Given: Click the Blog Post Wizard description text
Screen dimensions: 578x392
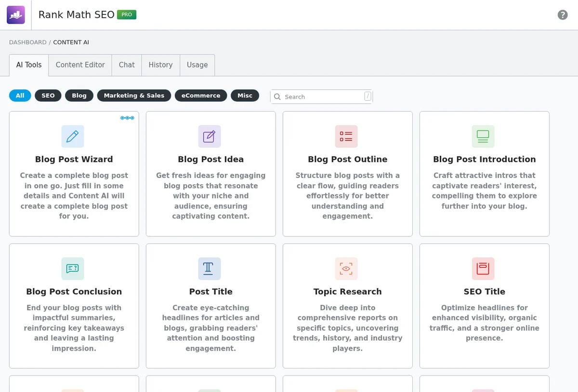Looking at the screenshot, I should [x=74, y=196].
